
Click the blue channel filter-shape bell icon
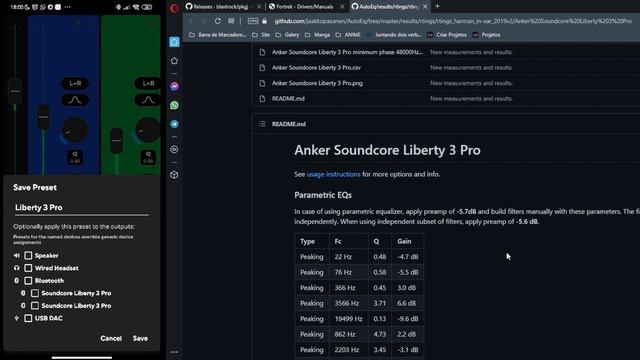pyautogui.click(x=75, y=100)
